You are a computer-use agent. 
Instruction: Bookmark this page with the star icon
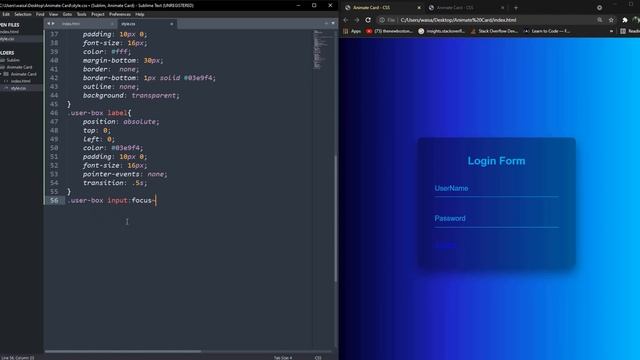pos(611,20)
